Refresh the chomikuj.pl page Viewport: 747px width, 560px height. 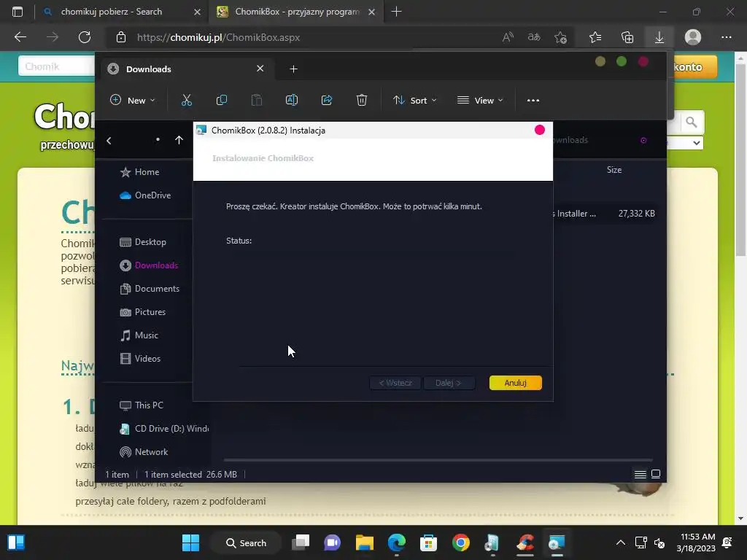(85, 37)
